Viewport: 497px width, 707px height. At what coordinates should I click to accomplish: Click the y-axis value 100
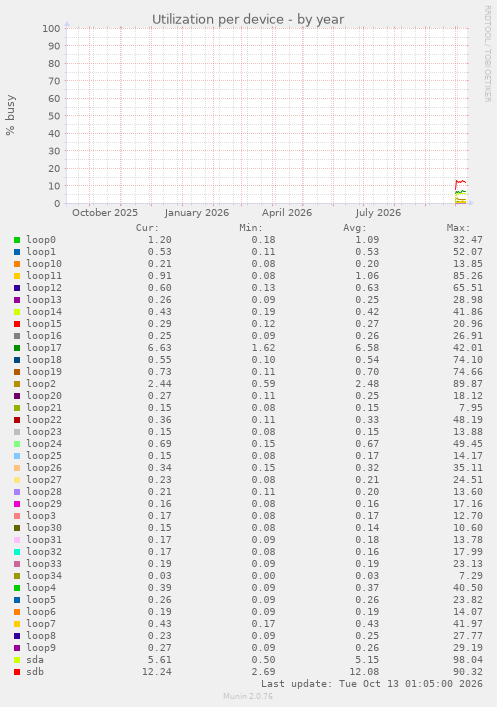click(51, 28)
